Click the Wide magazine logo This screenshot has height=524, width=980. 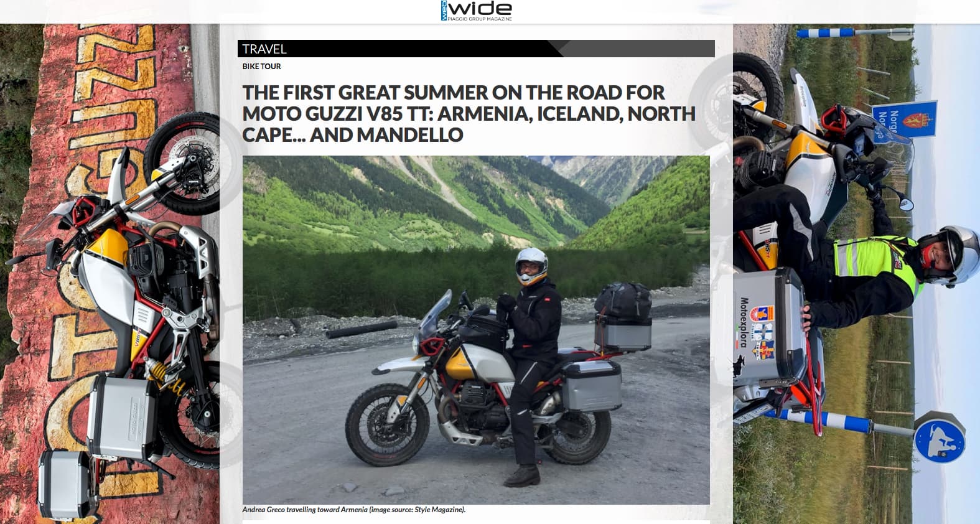pos(476,11)
